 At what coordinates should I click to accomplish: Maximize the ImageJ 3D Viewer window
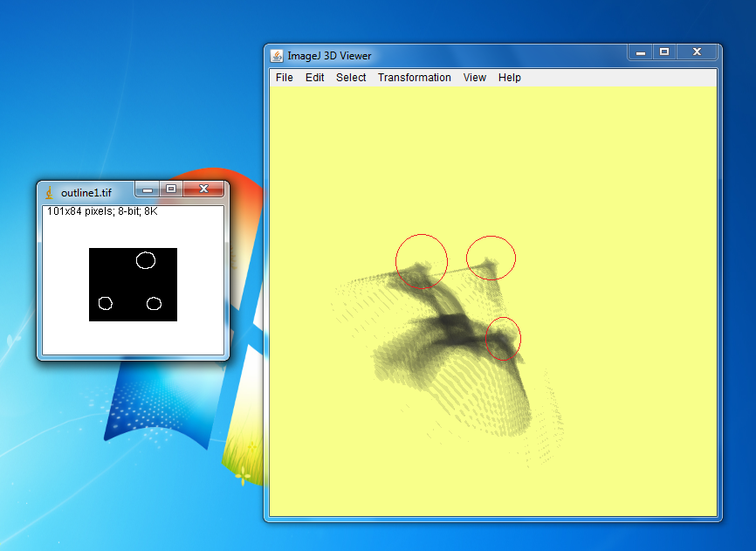click(664, 52)
